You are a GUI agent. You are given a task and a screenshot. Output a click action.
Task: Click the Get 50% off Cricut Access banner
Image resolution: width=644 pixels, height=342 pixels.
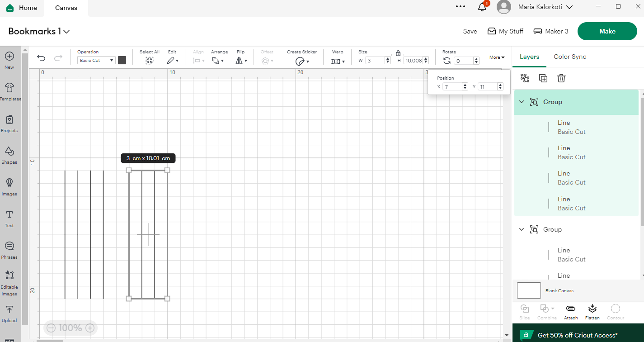578,335
